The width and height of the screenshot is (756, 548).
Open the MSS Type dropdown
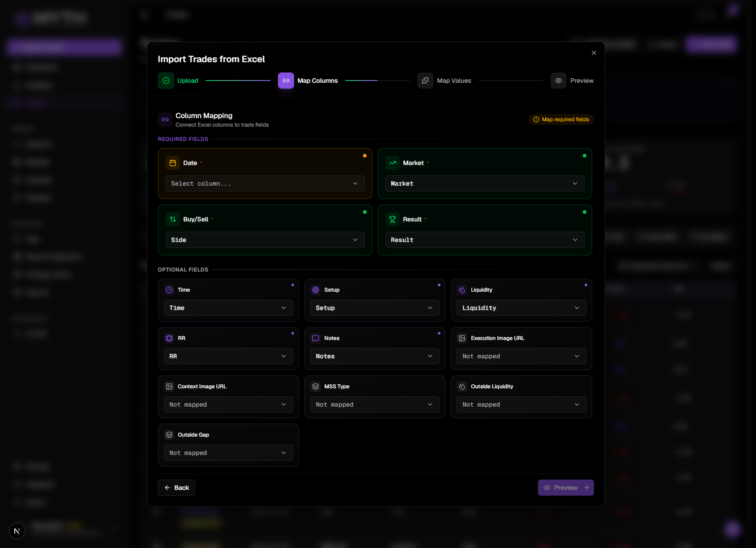pyautogui.click(x=375, y=404)
